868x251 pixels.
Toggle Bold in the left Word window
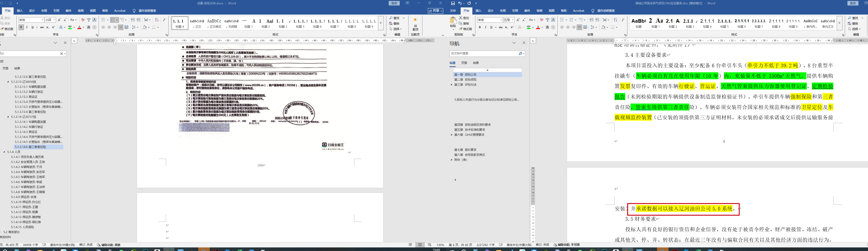point(21,27)
